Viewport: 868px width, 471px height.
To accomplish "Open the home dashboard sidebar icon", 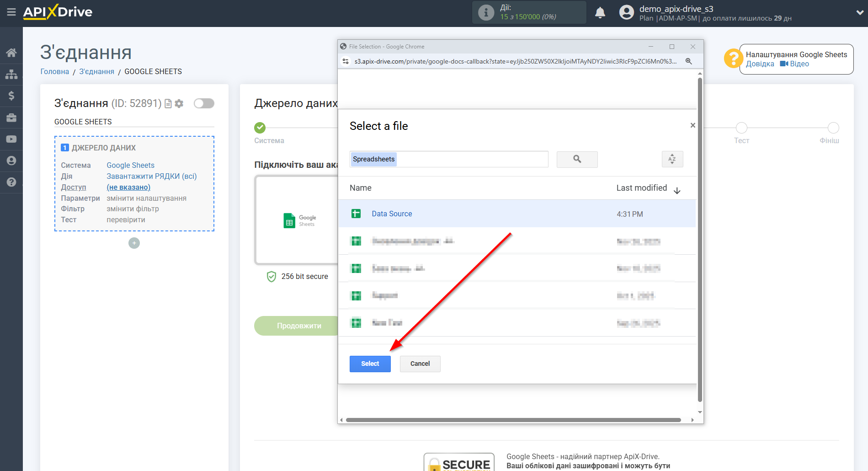I will (11, 52).
